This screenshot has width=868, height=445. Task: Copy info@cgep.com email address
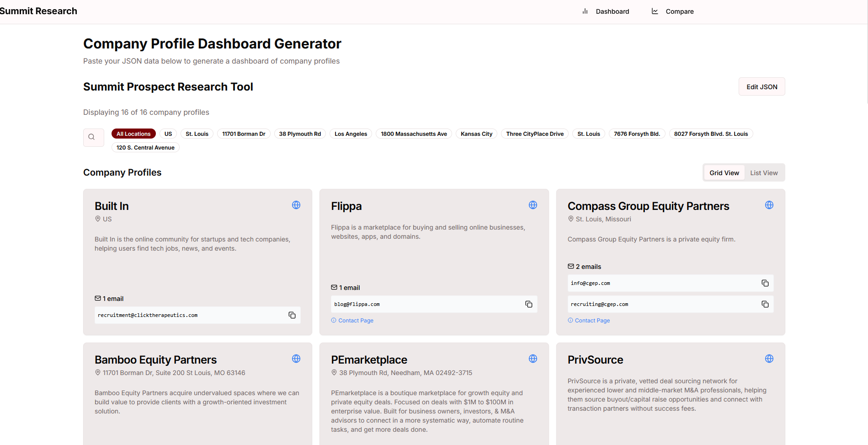tap(765, 283)
